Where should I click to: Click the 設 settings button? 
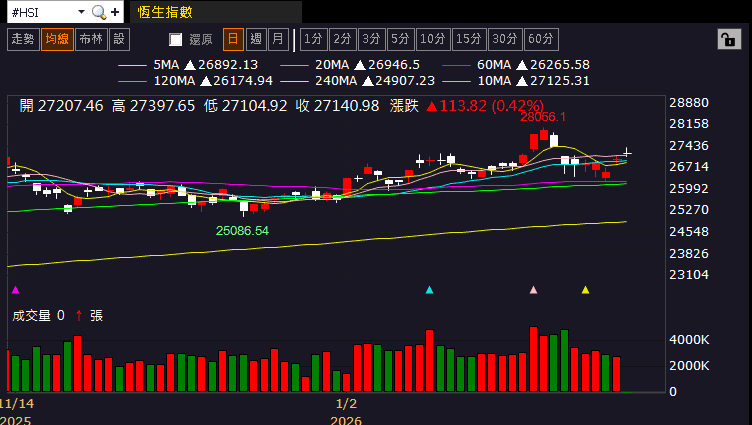[x=119, y=39]
